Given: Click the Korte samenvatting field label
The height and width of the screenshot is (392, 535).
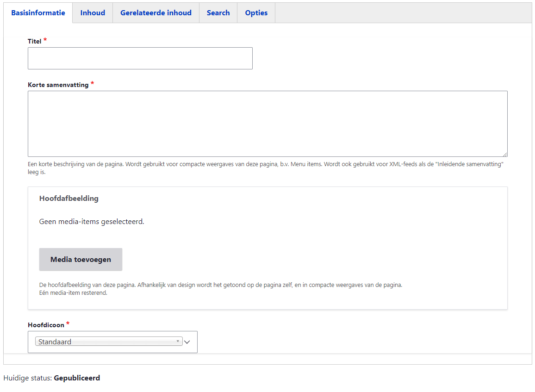Looking at the screenshot, I should point(58,85).
